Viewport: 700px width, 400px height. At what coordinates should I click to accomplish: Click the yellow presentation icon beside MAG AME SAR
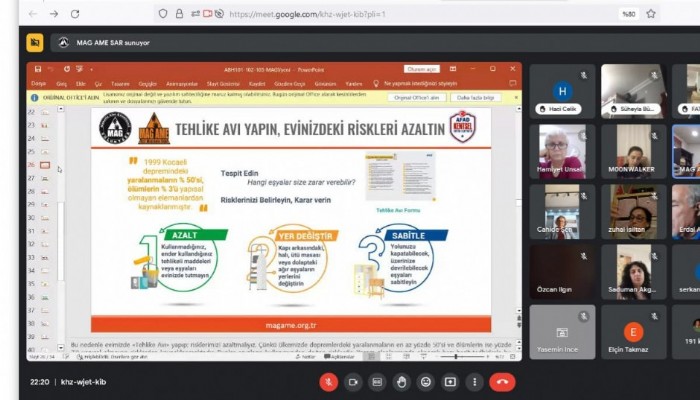(x=35, y=43)
